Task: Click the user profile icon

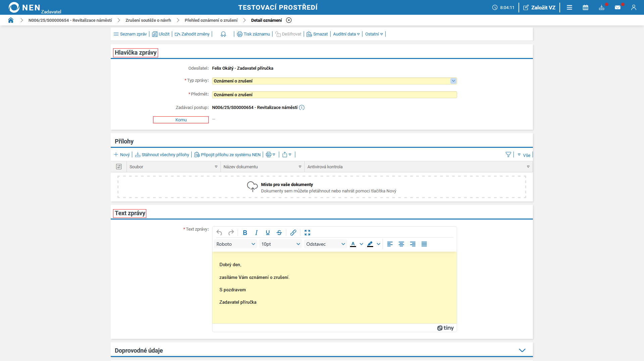Action: coord(633,7)
